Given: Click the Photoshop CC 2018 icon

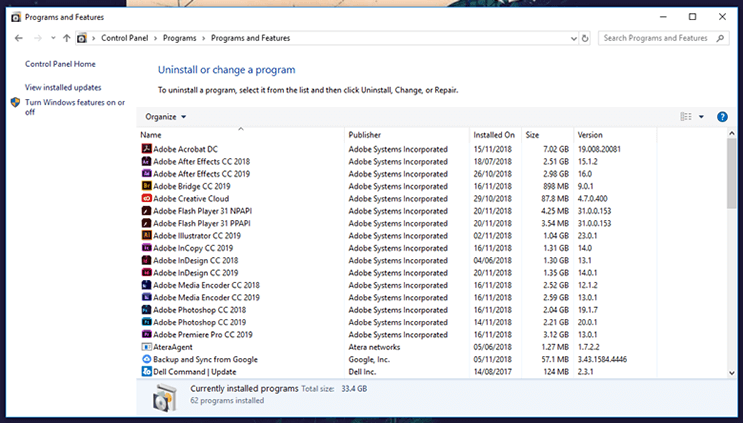Looking at the screenshot, I should (x=146, y=309).
